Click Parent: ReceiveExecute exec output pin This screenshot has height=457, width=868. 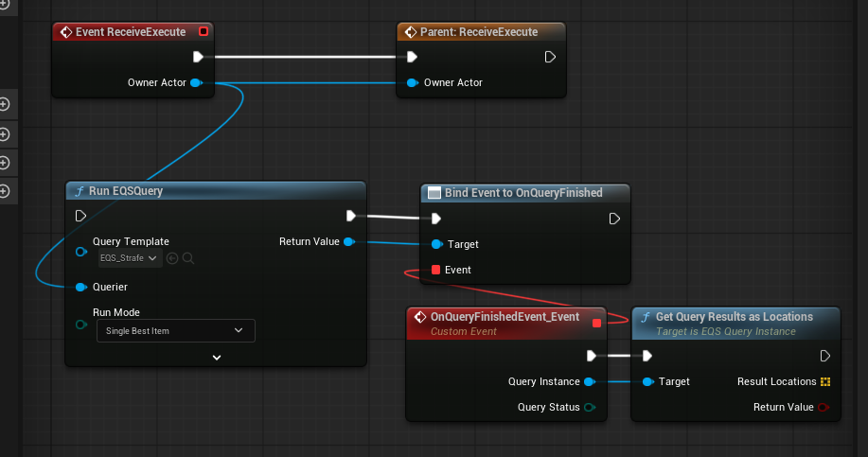coord(550,57)
